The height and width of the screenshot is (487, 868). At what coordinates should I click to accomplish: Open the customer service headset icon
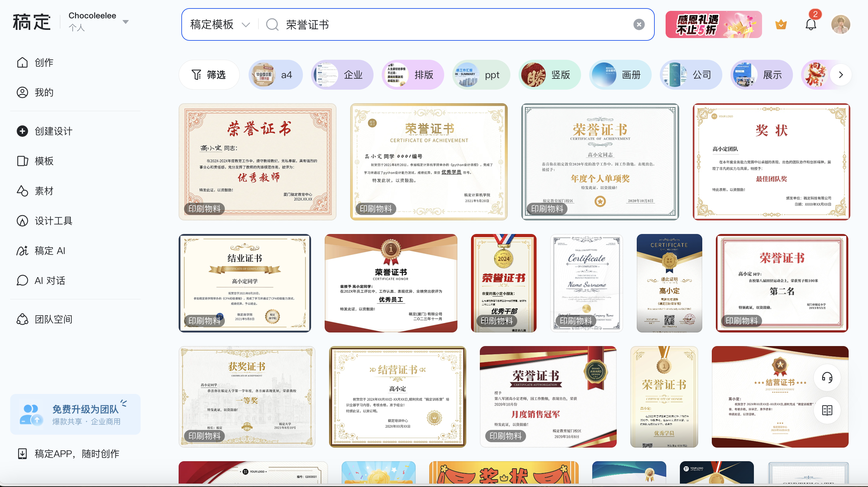pyautogui.click(x=827, y=378)
